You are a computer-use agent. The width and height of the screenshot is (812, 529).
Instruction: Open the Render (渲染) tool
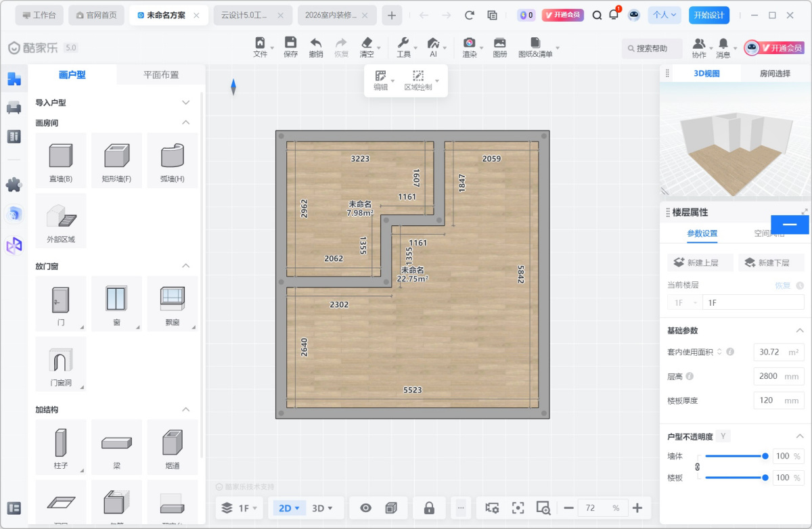(x=469, y=47)
